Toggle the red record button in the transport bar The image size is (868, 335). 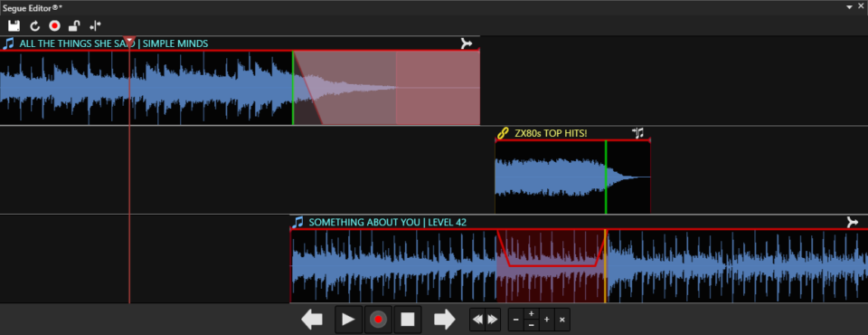click(378, 320)
